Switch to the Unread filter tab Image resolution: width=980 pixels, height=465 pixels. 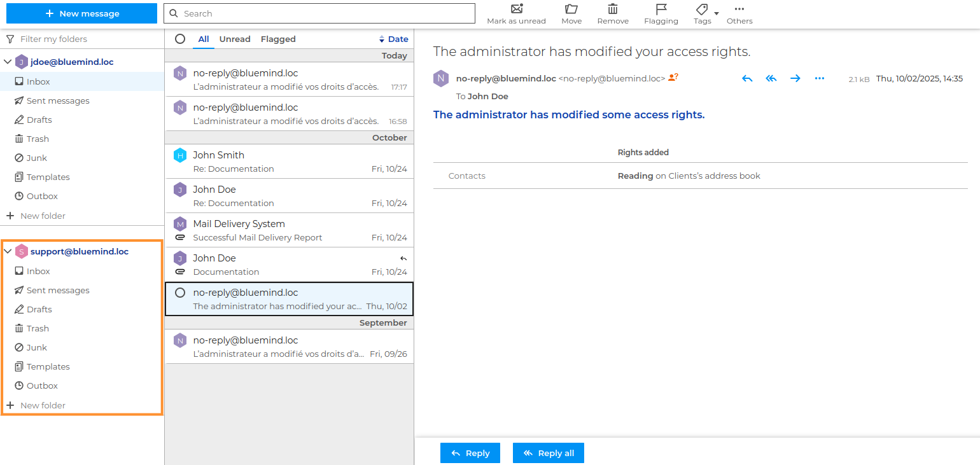[235, 39]
